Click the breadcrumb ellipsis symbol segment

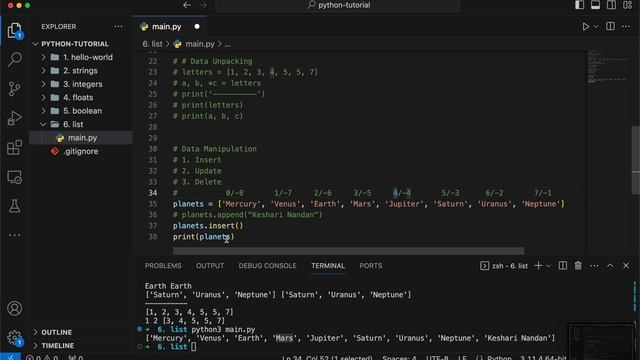228,44
